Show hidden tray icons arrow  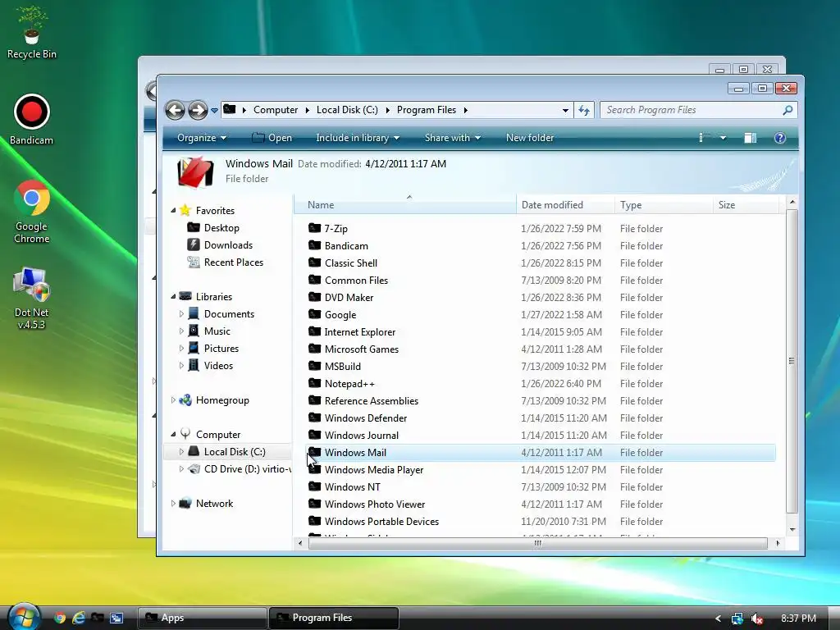718,619
